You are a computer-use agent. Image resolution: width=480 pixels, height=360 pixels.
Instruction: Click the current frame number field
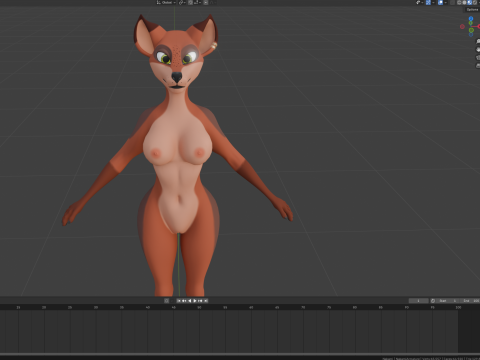(x=418, y=301)
